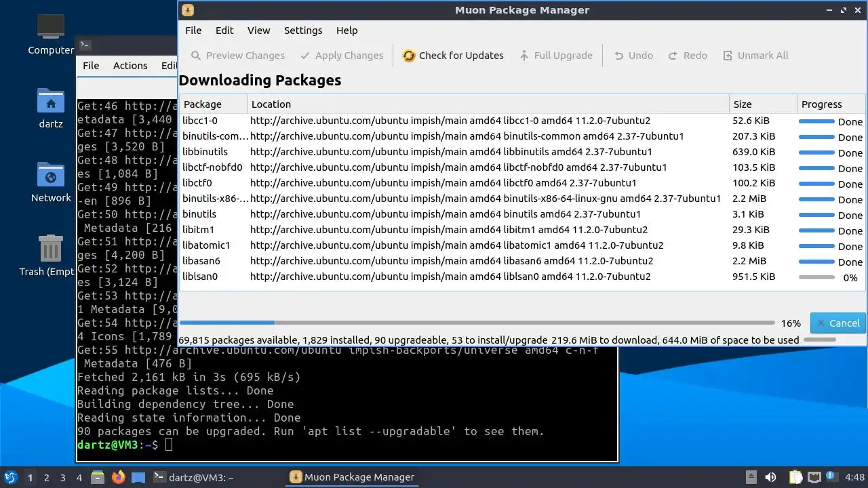Click the removable media eject tray icon
This screenshot has height=488, width=868.
tap(751, 477)
